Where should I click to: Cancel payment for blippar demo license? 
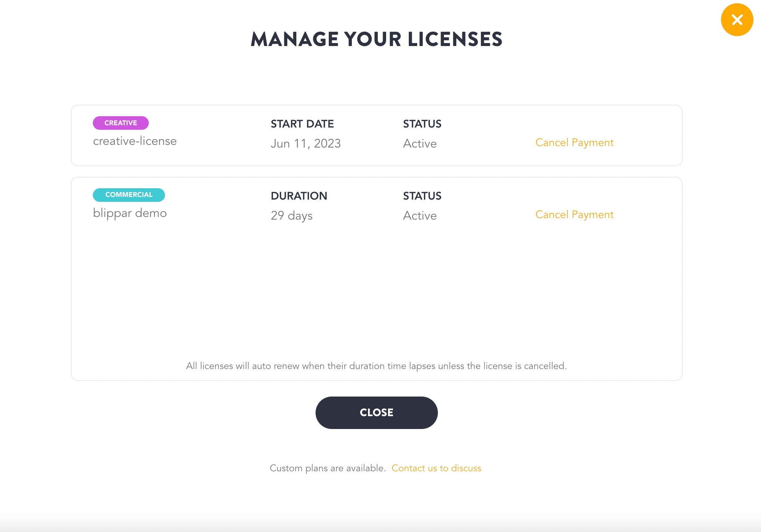tap(574, 215)
